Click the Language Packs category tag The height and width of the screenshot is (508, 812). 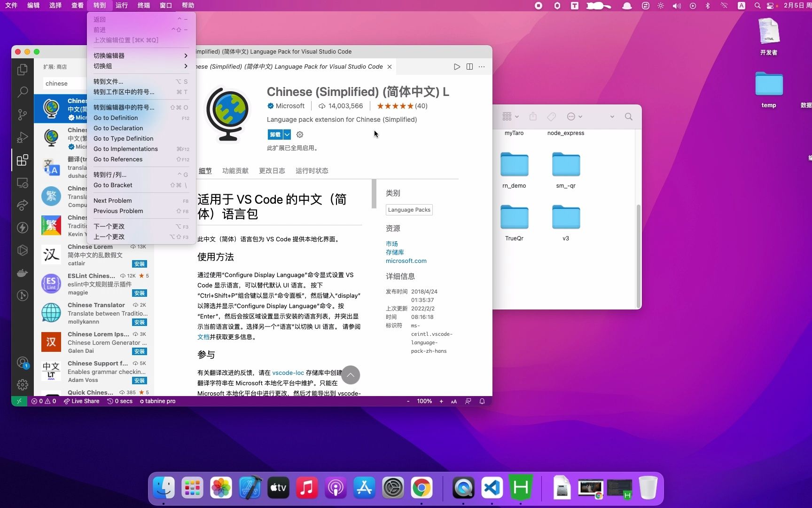tap(409, 210)
